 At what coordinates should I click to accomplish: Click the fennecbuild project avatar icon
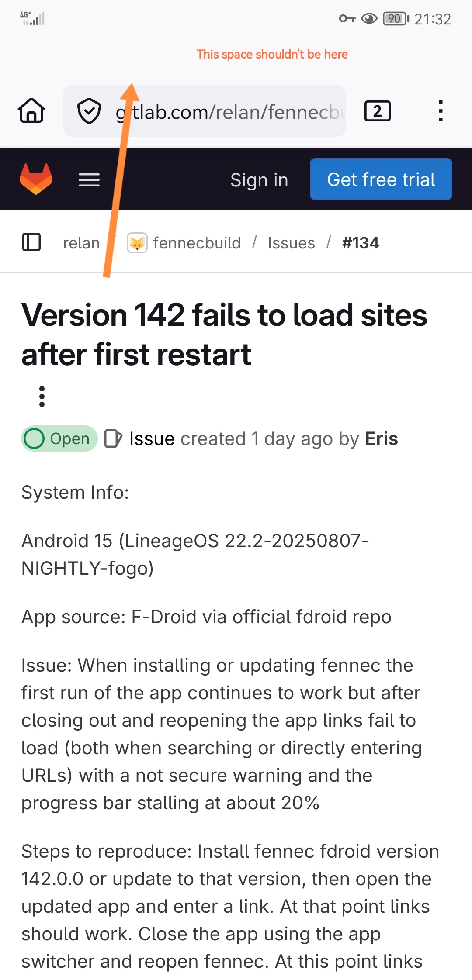[x=137, y=243]
